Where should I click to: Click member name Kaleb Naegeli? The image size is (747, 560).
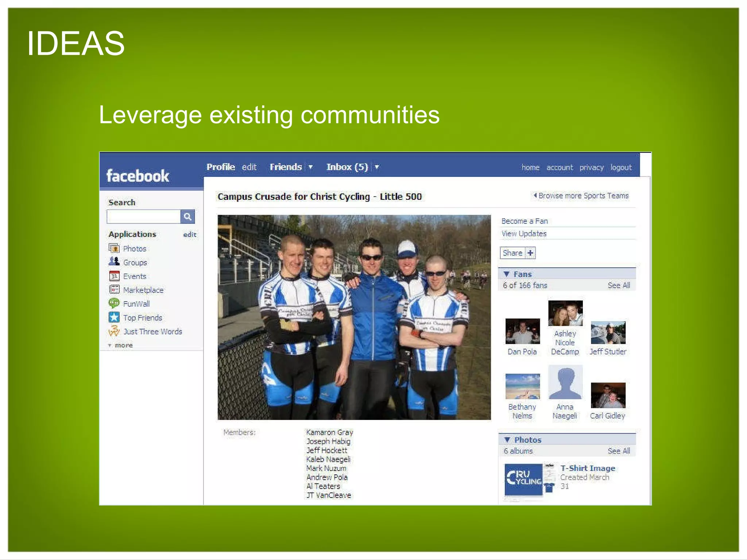[x=328, y=459]
